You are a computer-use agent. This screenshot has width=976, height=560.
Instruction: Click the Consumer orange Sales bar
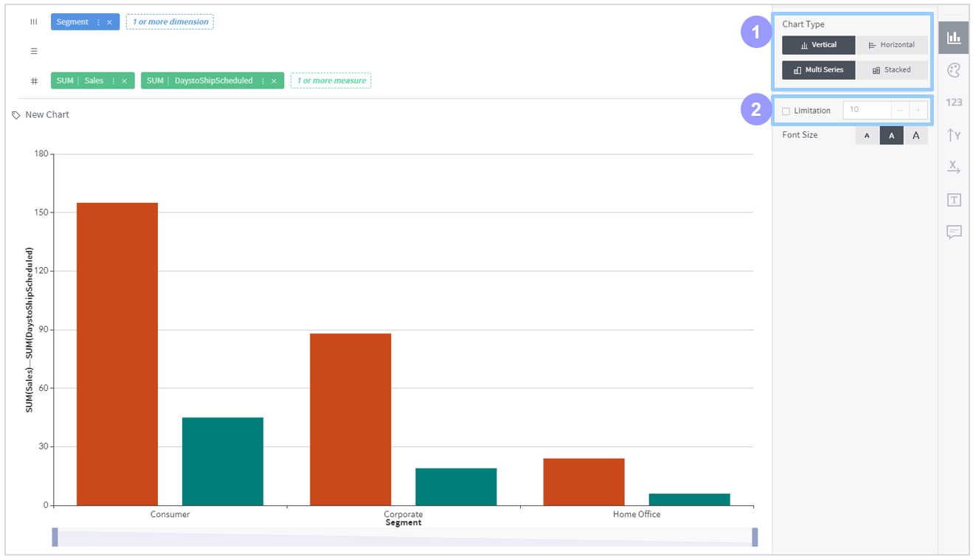pyautogui.click(x=117, y=354)
